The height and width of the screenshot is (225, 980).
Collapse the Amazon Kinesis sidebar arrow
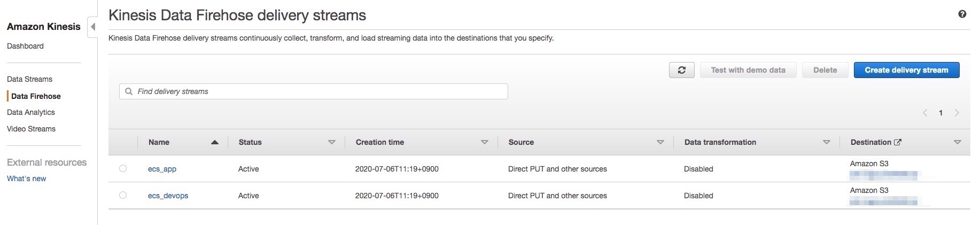pyautogui.click(x=93, y=27)
